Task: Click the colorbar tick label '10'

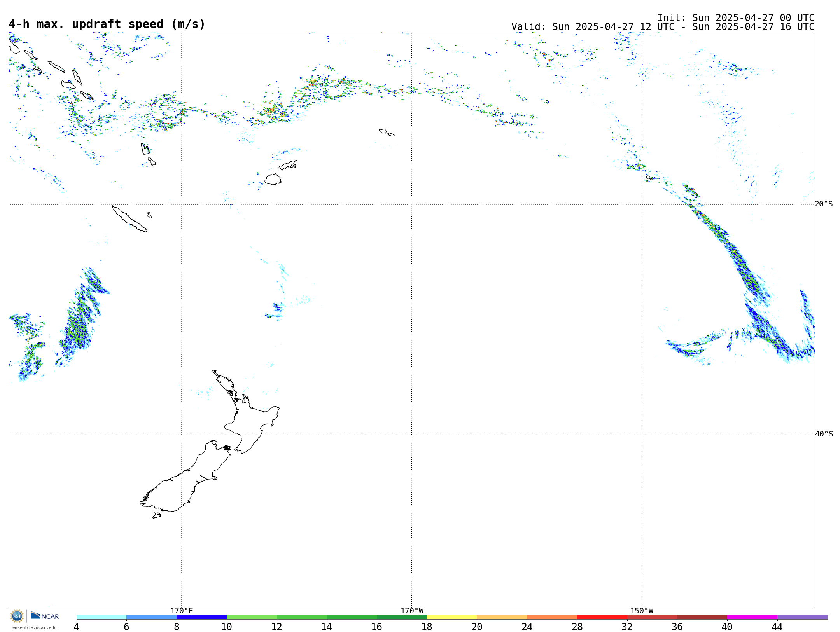Action: (x=226, y=627)
